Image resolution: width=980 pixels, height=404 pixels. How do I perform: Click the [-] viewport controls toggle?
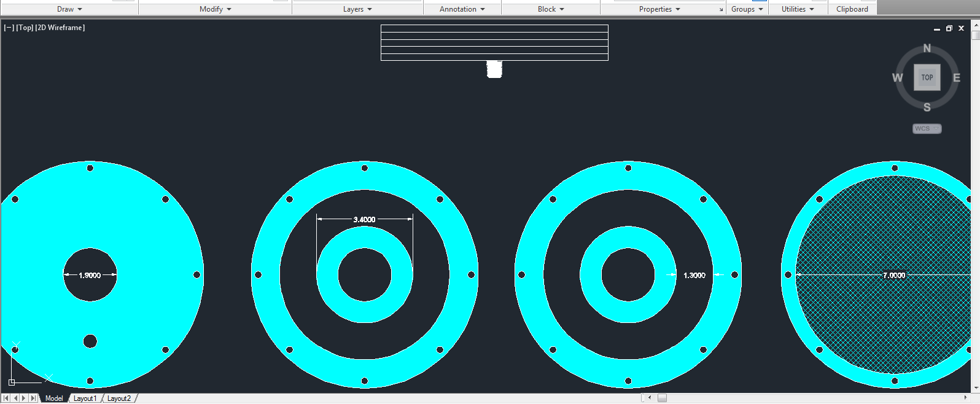9,28
